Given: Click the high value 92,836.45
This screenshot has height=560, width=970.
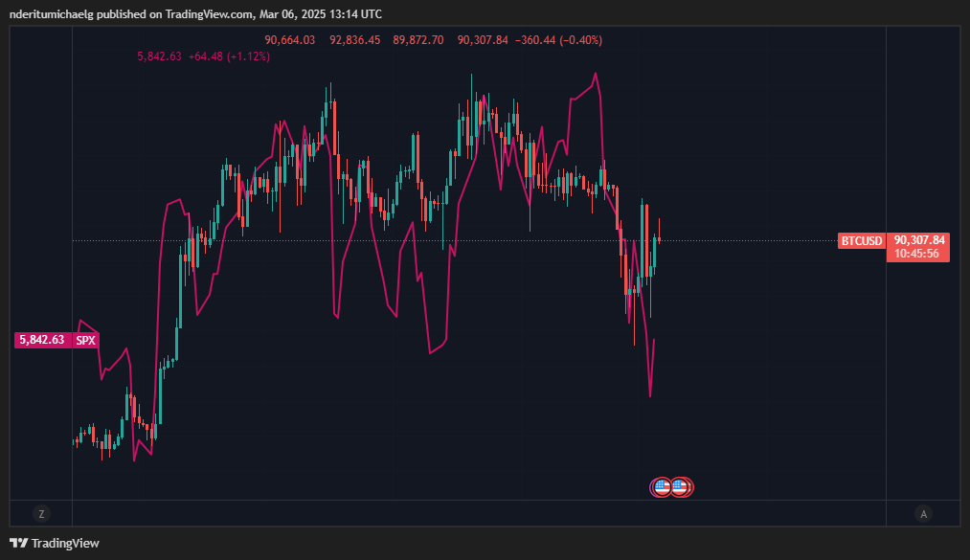Looking at the screenshot, I should 354,40.
